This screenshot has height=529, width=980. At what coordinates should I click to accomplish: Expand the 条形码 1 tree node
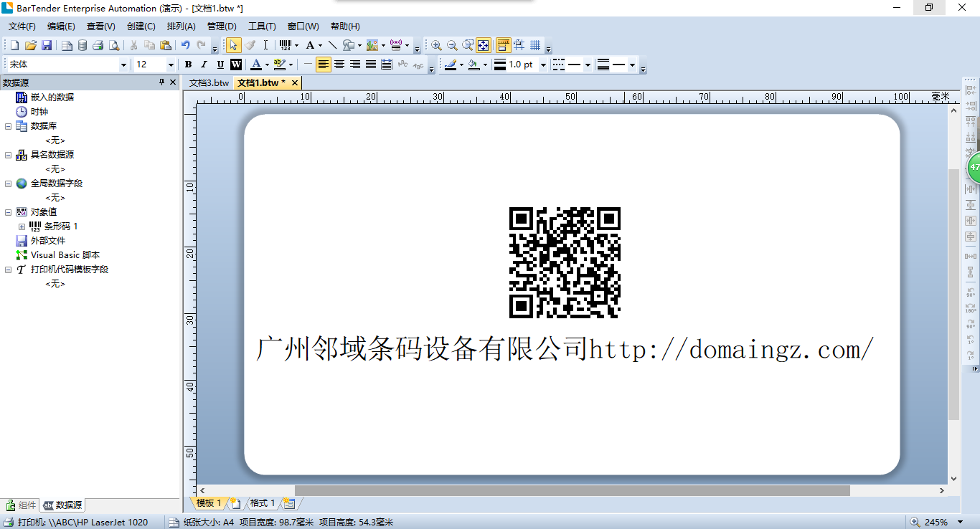click(x=22, y=227)
